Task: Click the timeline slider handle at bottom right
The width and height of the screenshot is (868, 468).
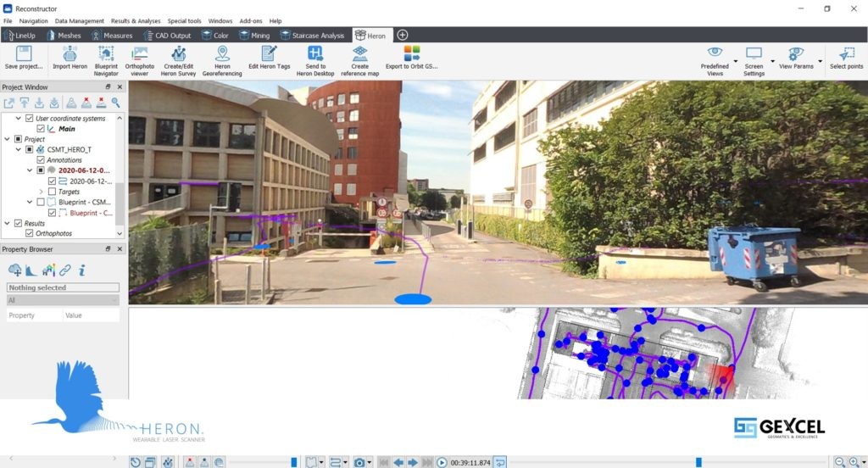Action: pyautogui.click(x=698, y=462)
